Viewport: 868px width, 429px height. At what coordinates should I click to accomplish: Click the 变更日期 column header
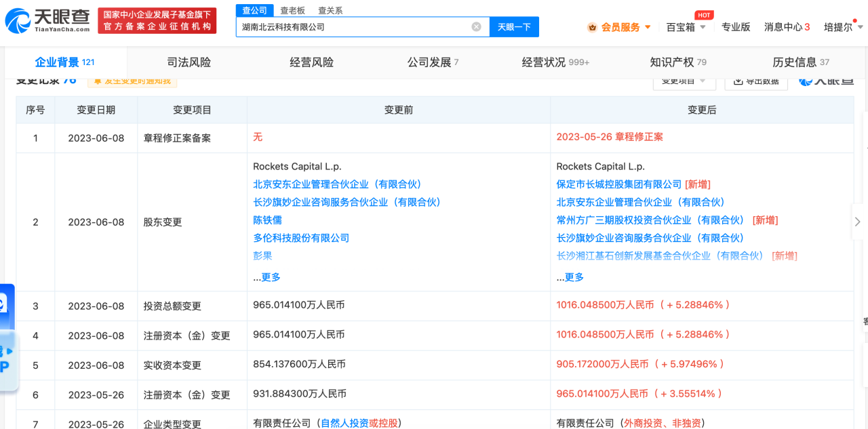pyautogui.click(x=96, y=110)
